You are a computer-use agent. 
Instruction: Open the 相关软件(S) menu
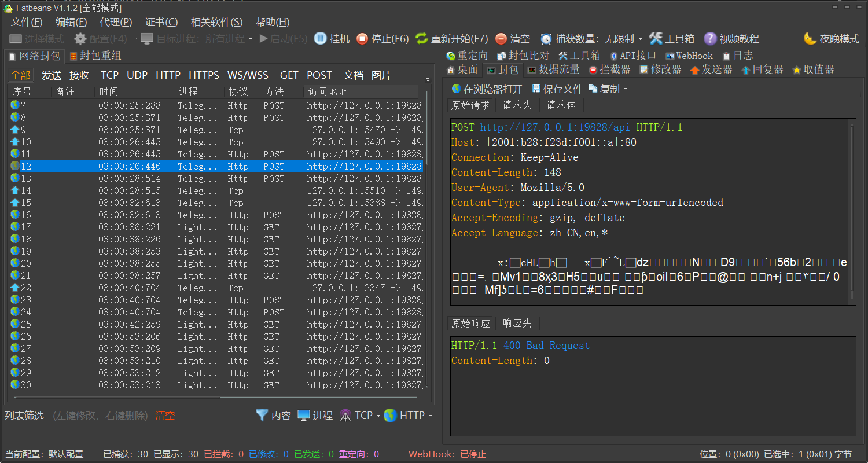point(217,22)
